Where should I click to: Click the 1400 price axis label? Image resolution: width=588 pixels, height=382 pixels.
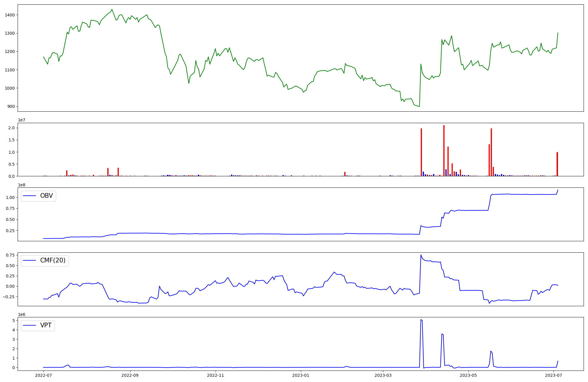(x=10, y=15)
